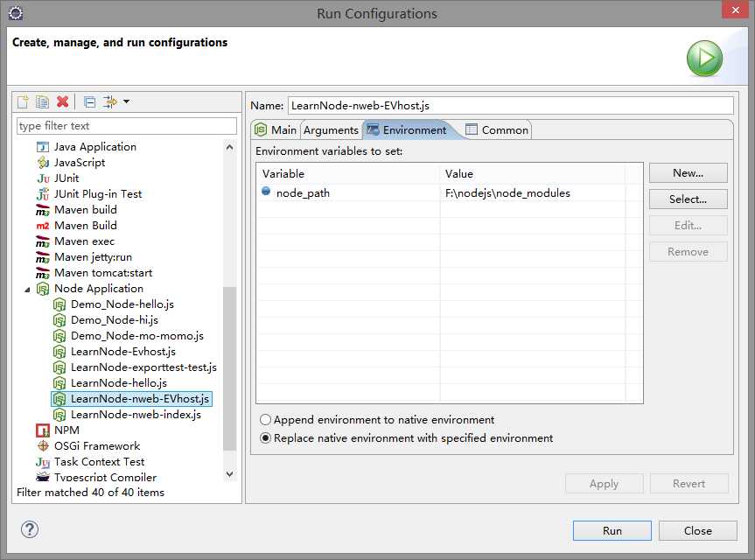Click the JavaScript configuration icon
Image resolution: width=755 pixels, height=560 pixels.
[x=43, y=163]
